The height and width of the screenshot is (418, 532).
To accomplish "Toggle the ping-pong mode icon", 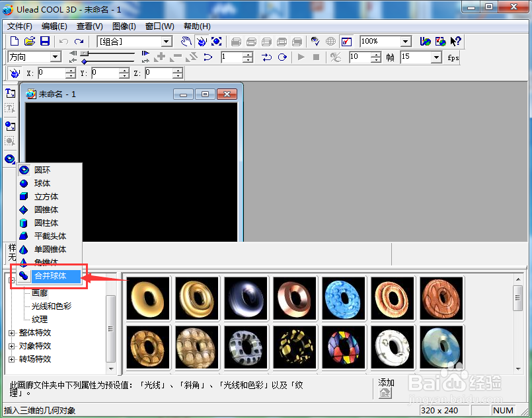I will click(267, 57).
